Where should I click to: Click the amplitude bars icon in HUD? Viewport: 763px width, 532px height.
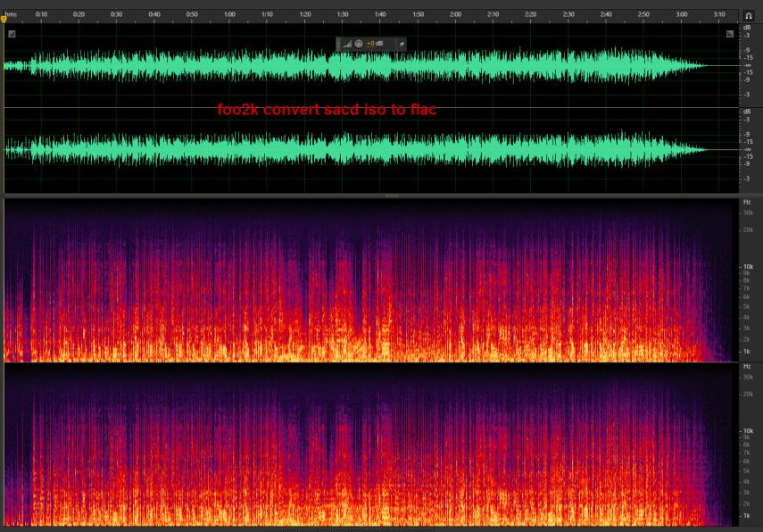pyautogui.click(x=348, y=44)
